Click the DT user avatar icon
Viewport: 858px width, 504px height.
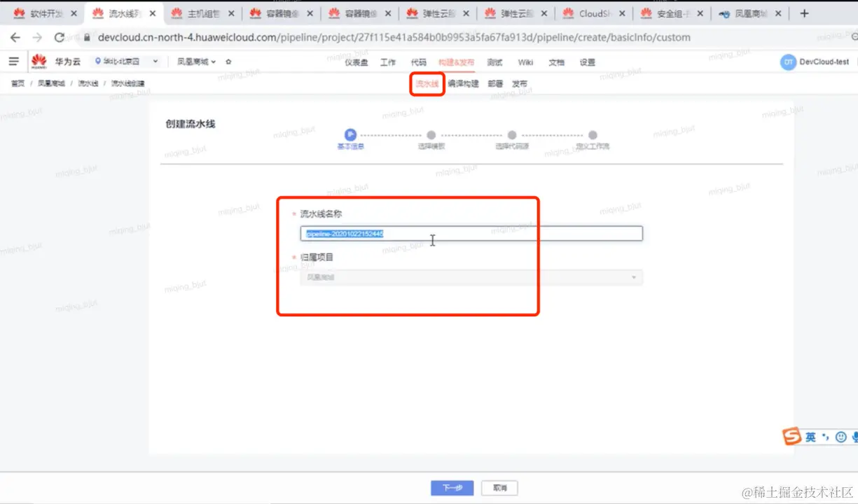(788, 62)
